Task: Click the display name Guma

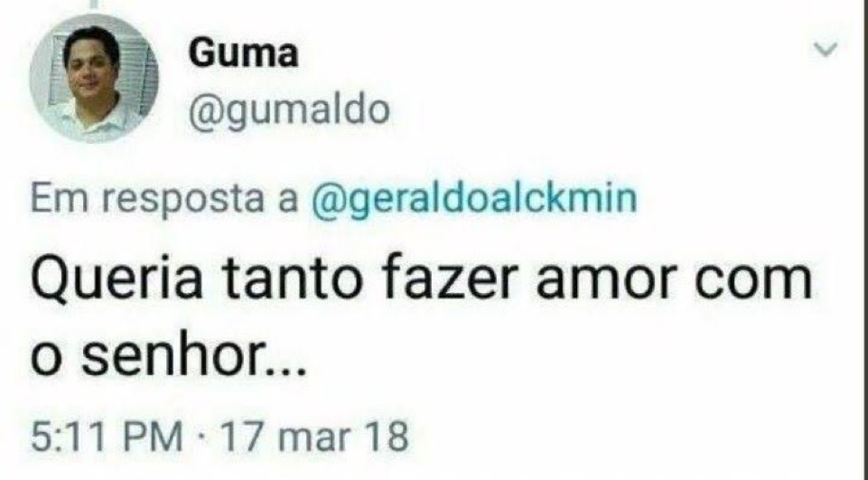Action: pos(243,53)
